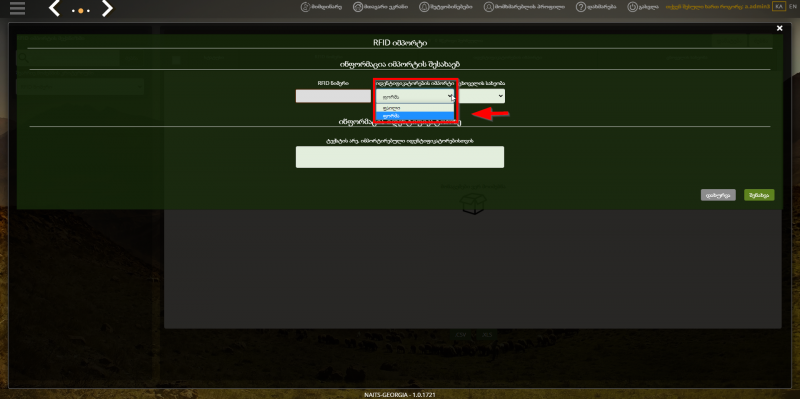Open user profile from top bar
The height and width of the screenshot is (399, 800).
524,7
